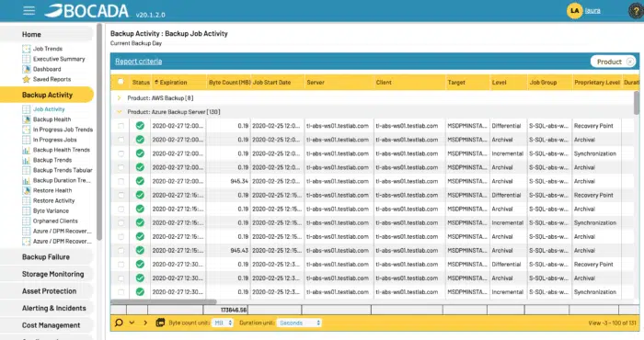Screen dimensions: 644x340
Task: Click the Backup Health Trends chart icon
Action: click(27, 150)
